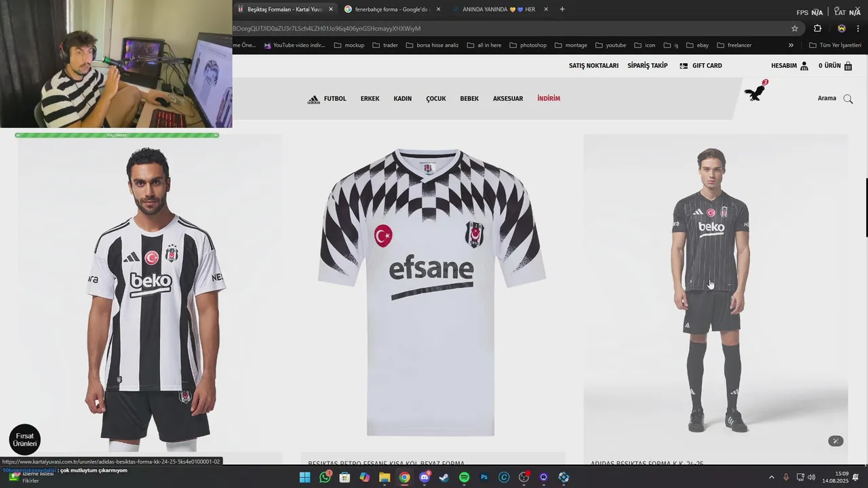Click the microphone tray icon
Image resolution: width=868 pixels, height=488 pixels.
(786, 477)
